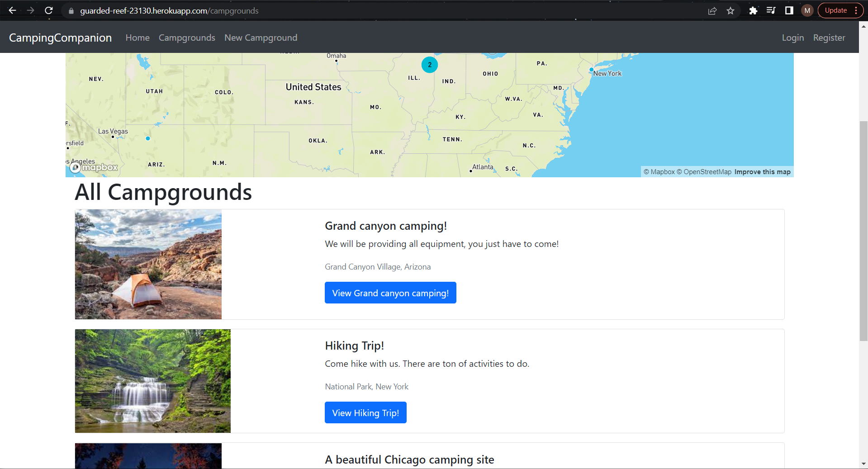Open the New Campground page
Screen dimensions: 868x469
pyautogui.click(x=261, y=38)
